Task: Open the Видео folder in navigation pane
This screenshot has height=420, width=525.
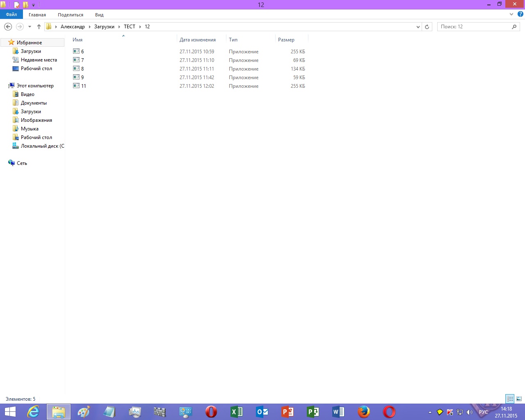Action: pos(27,94)
